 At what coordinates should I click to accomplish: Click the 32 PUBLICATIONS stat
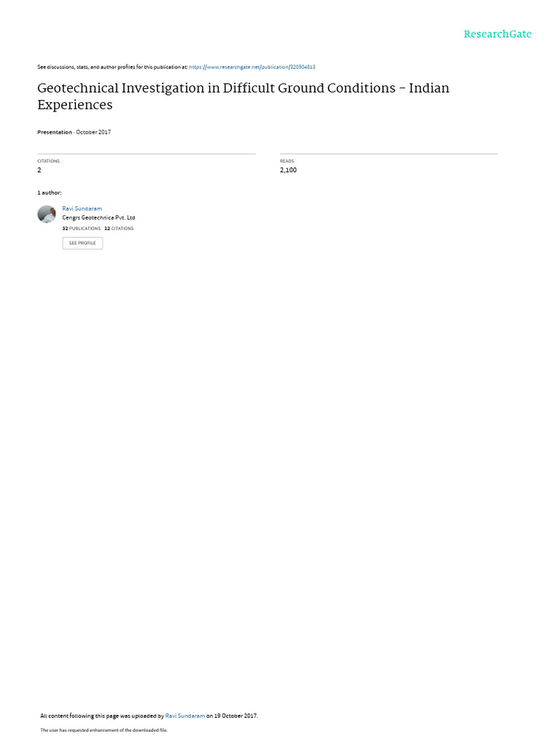coord(82,228)
